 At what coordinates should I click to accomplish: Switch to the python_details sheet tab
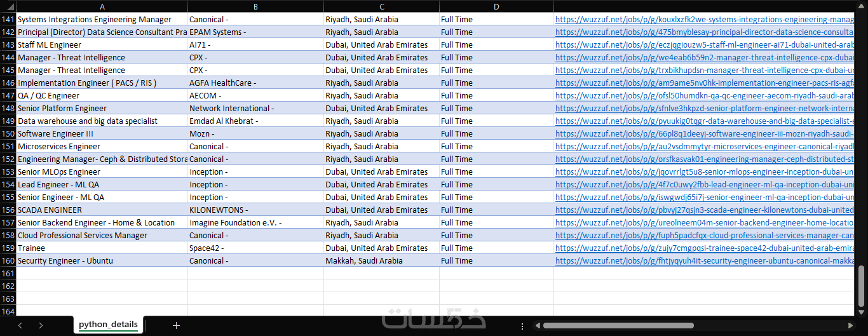pos(108,325)
